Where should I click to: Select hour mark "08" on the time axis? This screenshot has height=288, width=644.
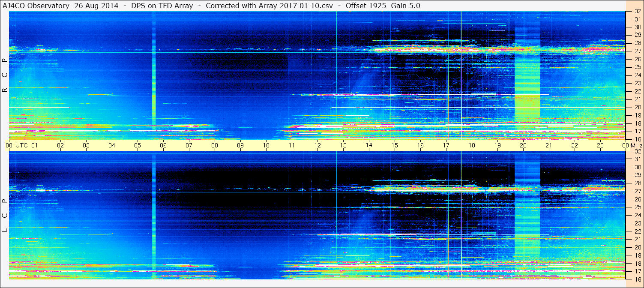[215, 145]
